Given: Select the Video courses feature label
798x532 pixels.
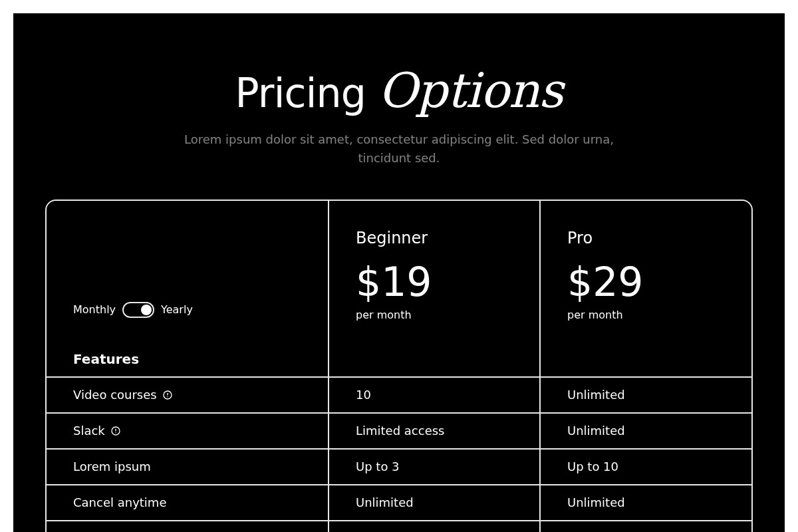Looking at the screenshot, I should [x=115, y=395].
